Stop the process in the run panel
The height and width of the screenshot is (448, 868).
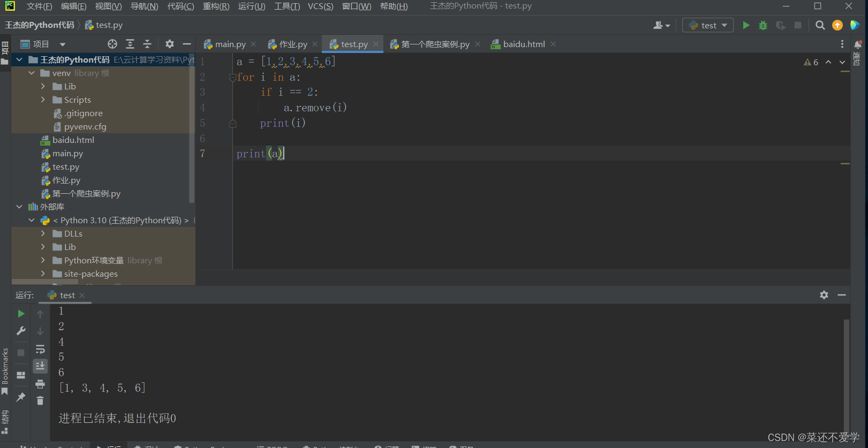point(21,353)
